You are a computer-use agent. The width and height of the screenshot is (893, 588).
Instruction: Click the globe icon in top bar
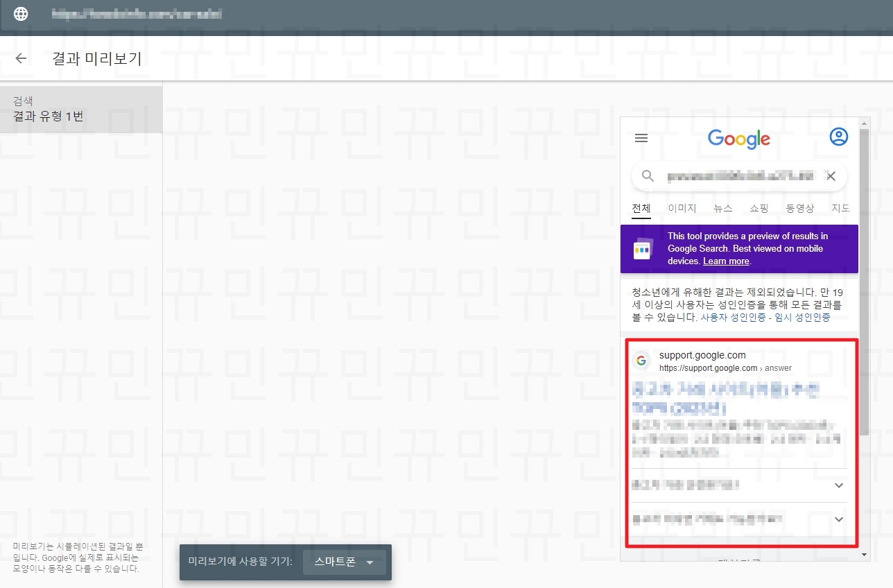21,14
